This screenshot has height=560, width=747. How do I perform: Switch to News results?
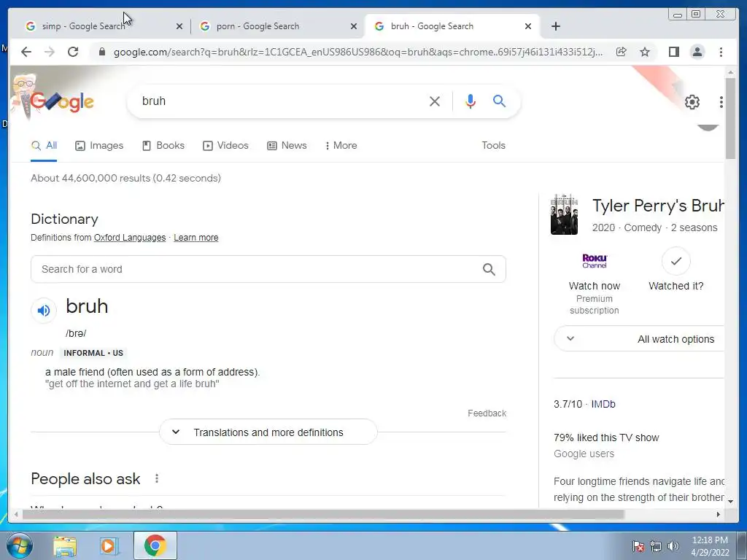(287, 145)
